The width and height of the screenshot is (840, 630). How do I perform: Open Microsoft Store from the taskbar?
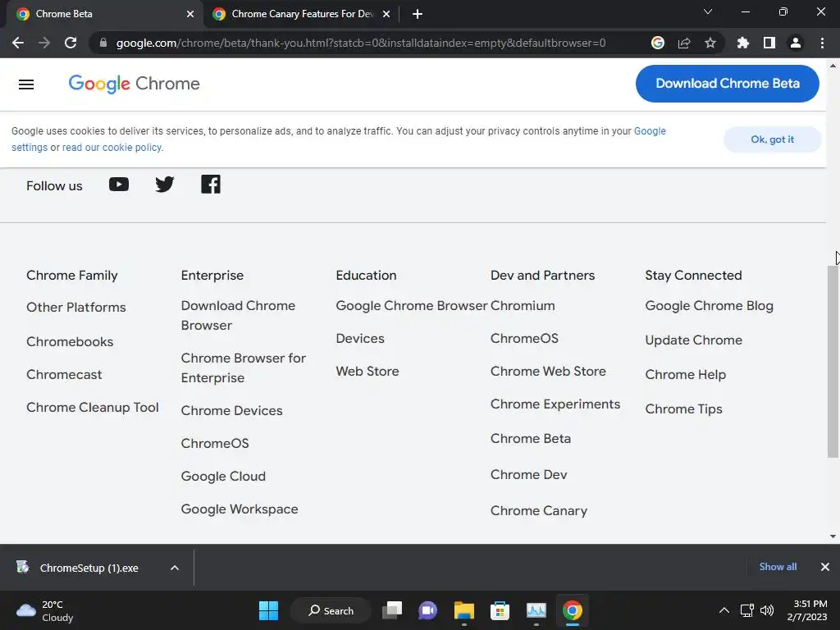click(x=500, y=610)
